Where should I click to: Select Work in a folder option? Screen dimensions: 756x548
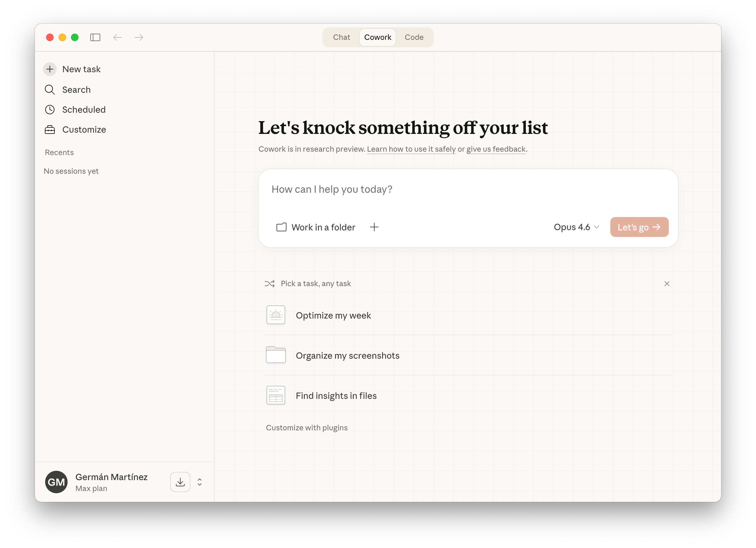tap(316, 227)
